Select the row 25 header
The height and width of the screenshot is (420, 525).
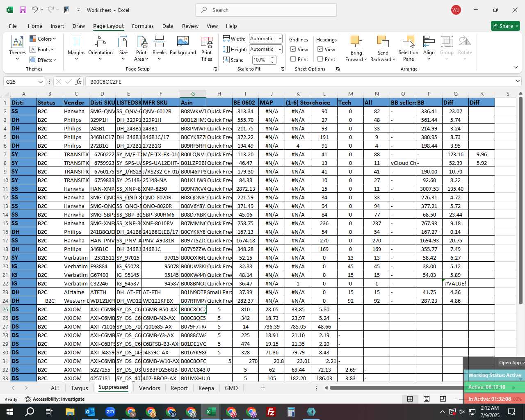pos(5,309)
